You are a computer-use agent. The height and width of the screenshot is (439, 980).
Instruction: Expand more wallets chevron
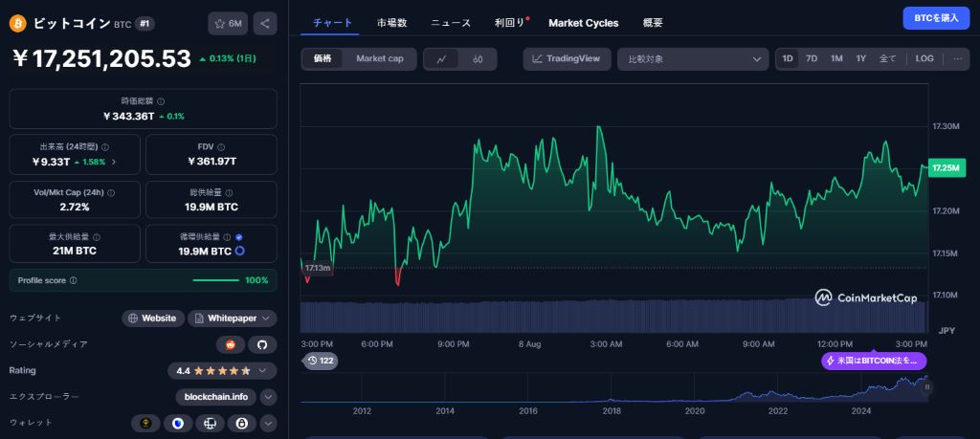pos(268,424)
